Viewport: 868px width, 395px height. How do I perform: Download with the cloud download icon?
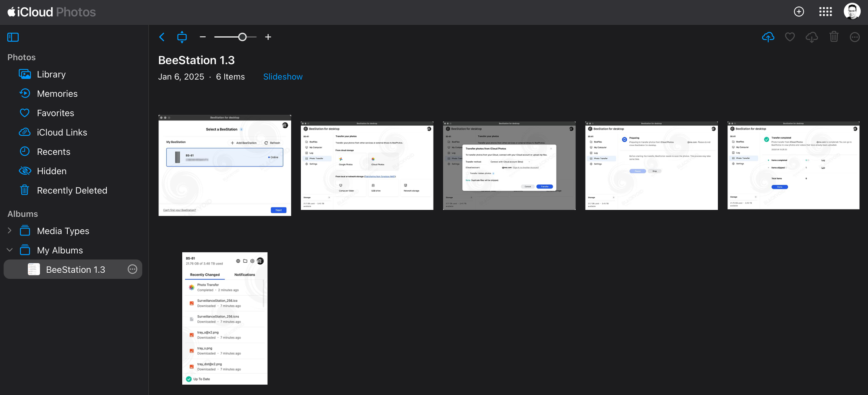point(812,37)
